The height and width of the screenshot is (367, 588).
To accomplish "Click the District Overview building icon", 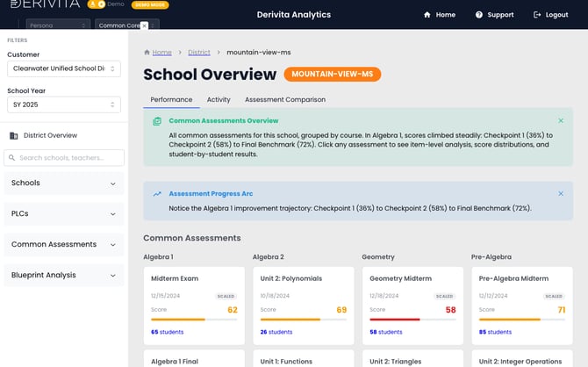I will pyautogui.click(x=13, y=135).
